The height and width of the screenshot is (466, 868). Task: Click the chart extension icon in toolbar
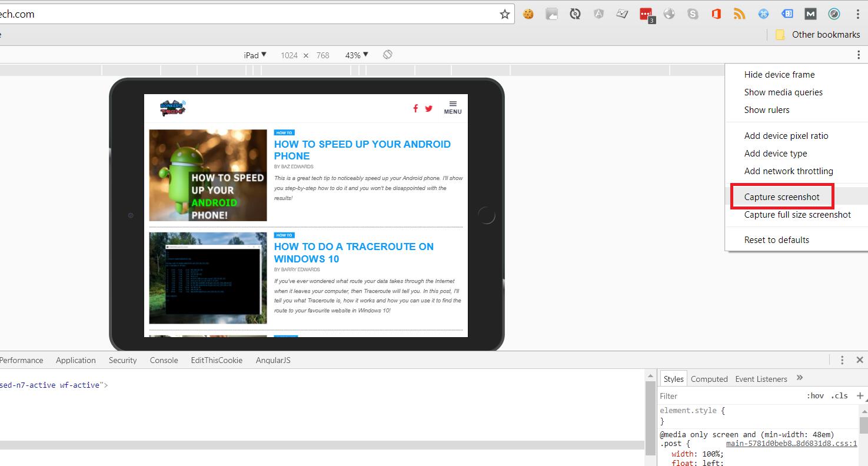click(x=622, y=14)
